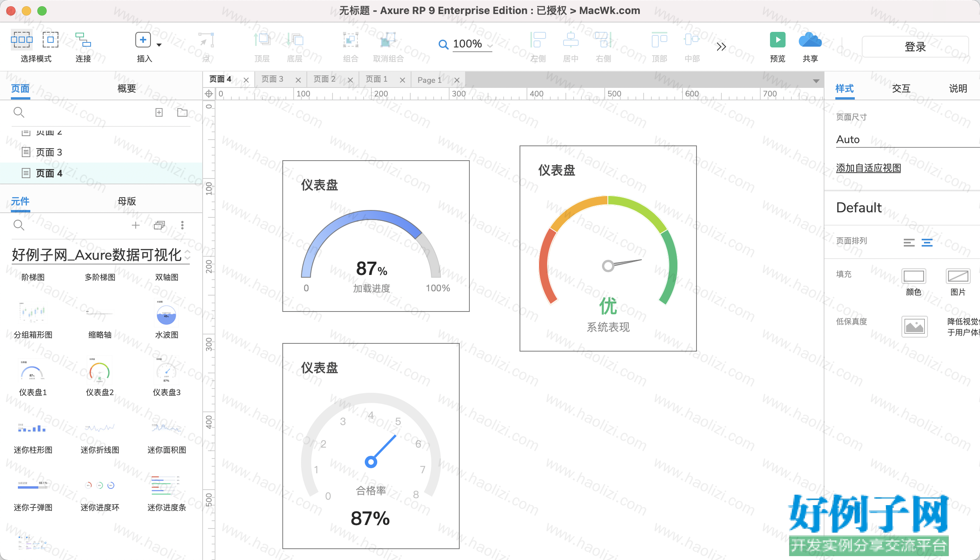This screenshot has height=560, width=980.
Task: Select the 水波图 widget thumbnail
Action: [166, 313]
